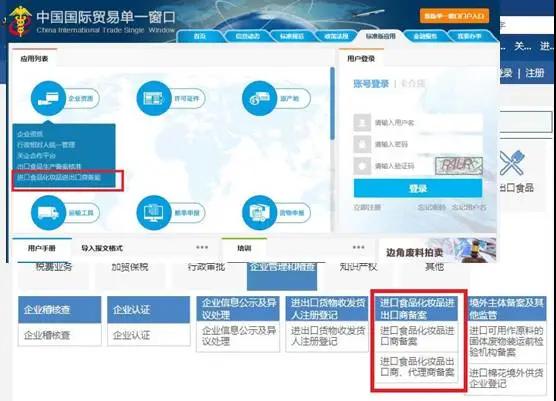Click the user avatar icon beside username field

pyautogui.click(x=362, y=123)
